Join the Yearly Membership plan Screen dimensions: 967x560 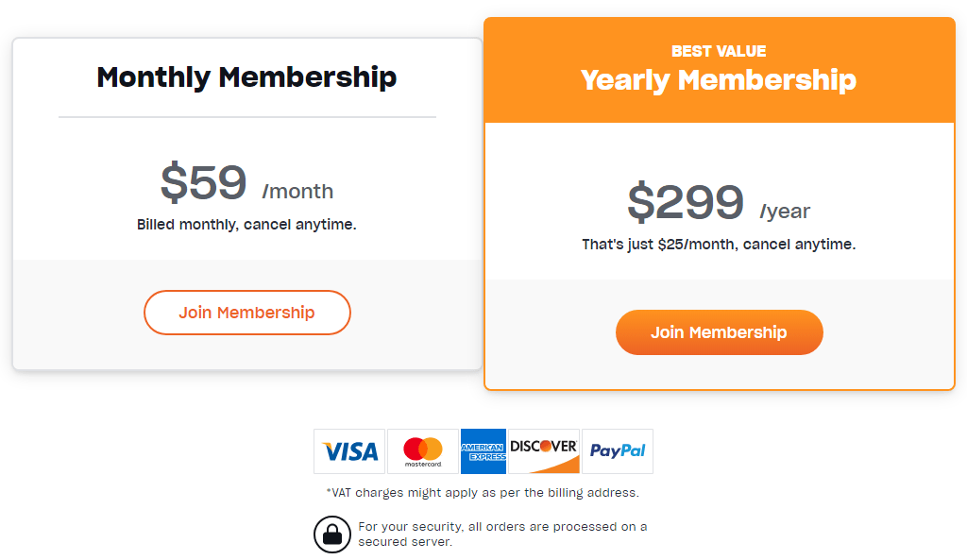click(x=720, y=332)
